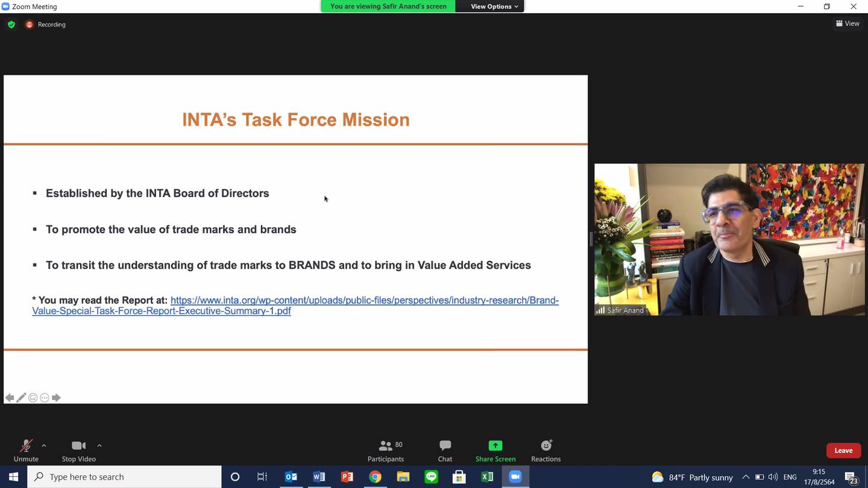
Task: Select Safir Anand's video thumbnail
Action: [x=729, y=239]
